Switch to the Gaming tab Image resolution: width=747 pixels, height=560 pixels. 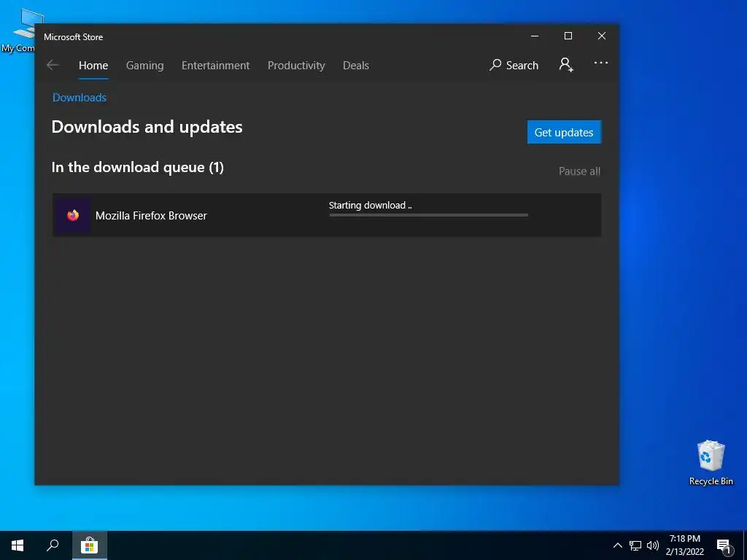point(145,65)
